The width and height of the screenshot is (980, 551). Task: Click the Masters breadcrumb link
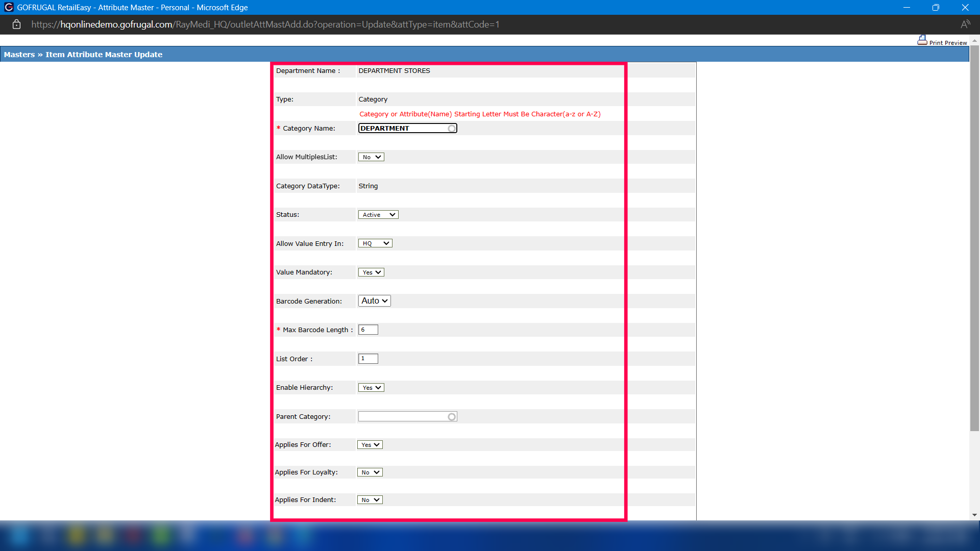point(19,55)
